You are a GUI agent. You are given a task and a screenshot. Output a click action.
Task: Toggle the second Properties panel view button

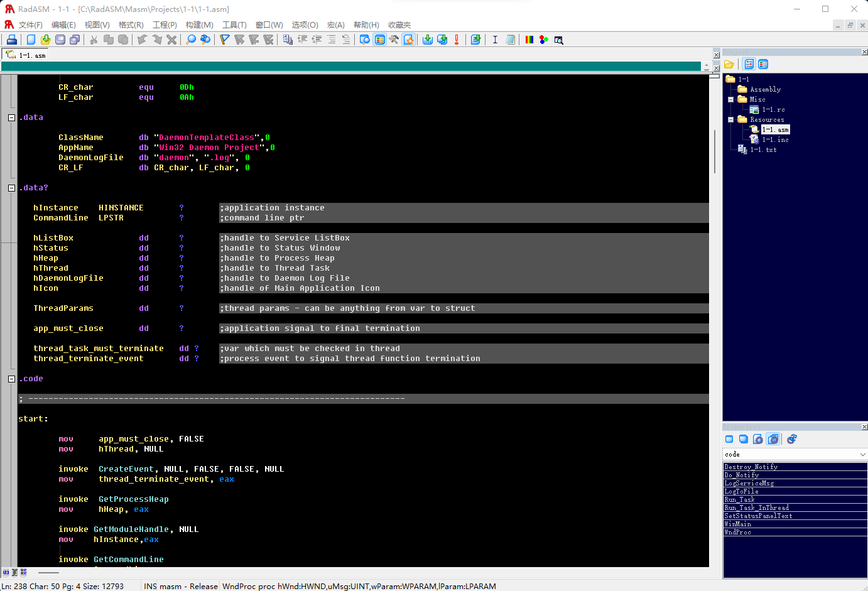[x=744, y=439]
